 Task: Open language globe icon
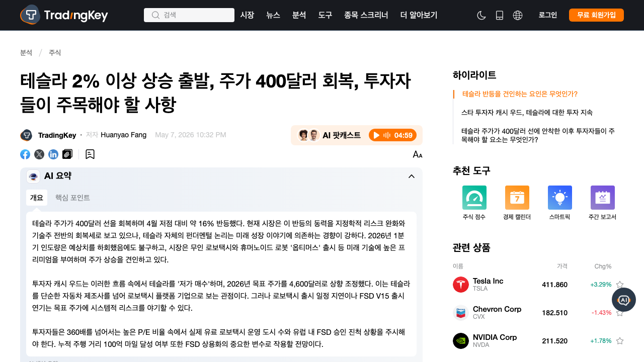tap(518, 15)
